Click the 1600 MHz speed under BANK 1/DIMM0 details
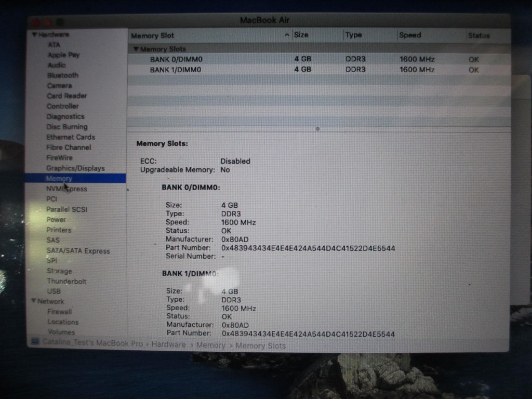The height and width of the screenshot is (399, 532). [238, 309]
